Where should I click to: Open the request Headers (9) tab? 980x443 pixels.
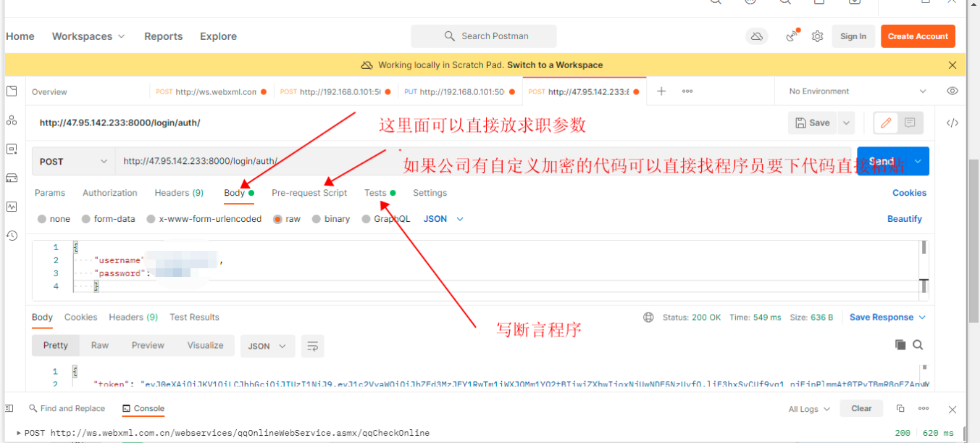click(179, 193)
